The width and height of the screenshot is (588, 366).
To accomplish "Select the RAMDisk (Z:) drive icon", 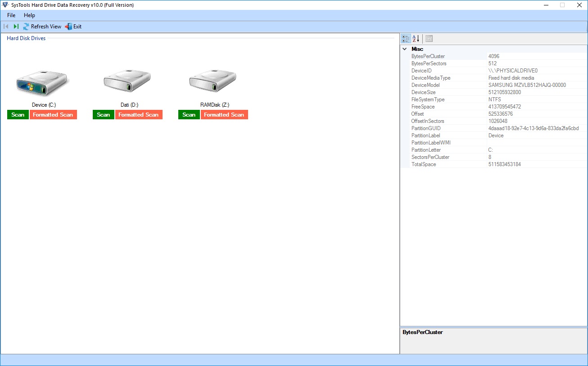I will click(213, 81).
